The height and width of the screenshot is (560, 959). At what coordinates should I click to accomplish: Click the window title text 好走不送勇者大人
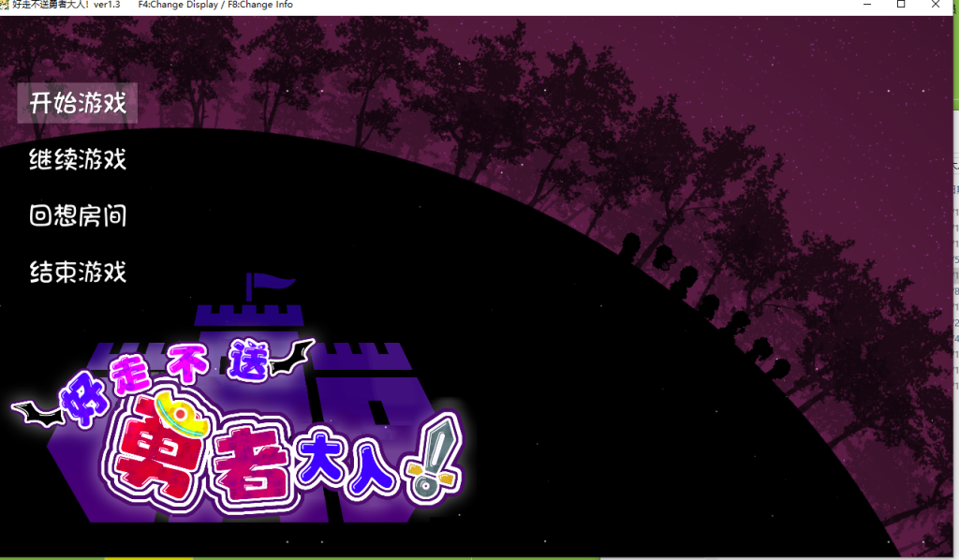[x=51, y=5]
